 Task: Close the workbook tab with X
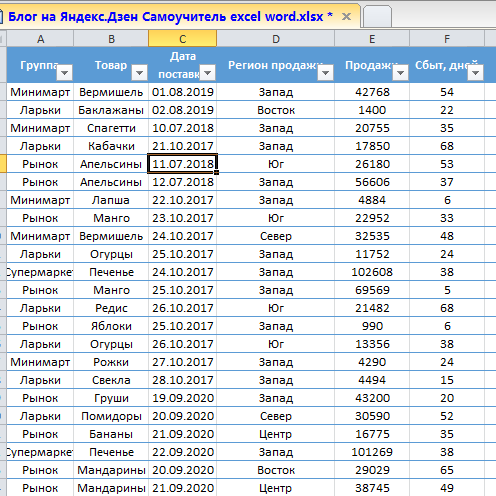coord(347,16)
